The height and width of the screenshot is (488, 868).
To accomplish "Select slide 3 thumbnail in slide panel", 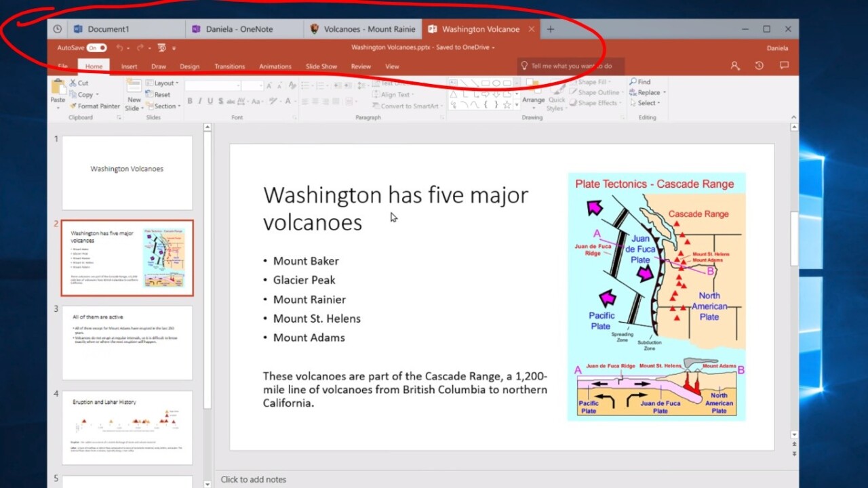I will coord(127,342).
